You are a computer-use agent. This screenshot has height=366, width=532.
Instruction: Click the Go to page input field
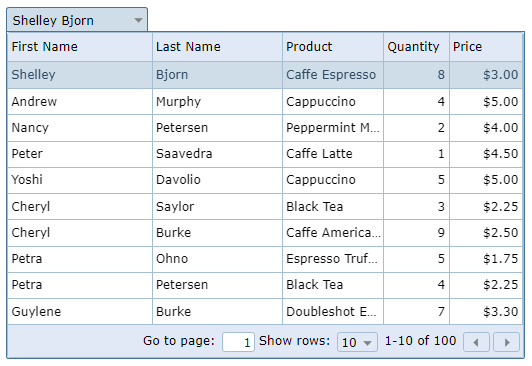238,342
